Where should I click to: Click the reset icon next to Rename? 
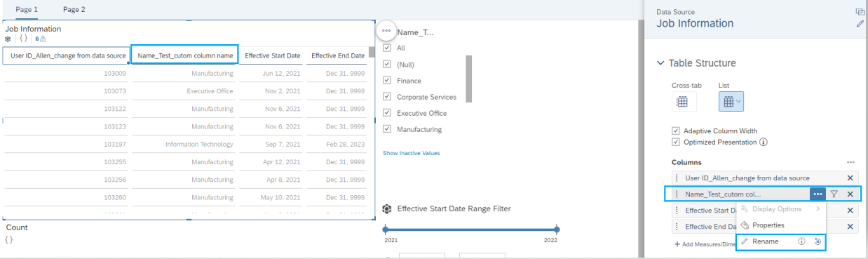[x=818, y=241]
